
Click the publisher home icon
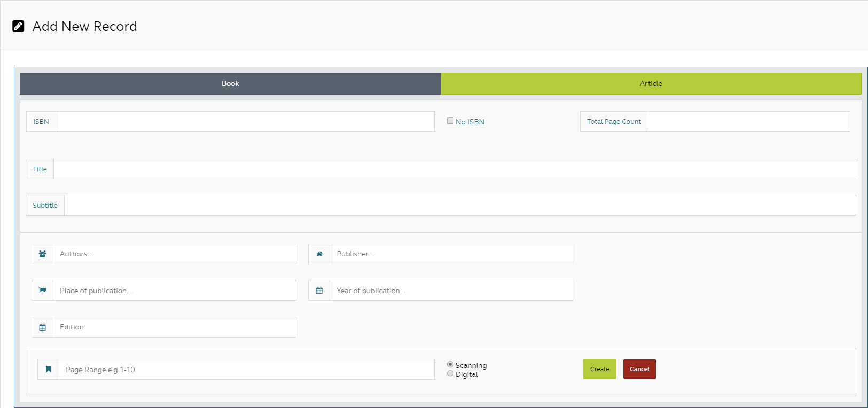[319, 254]
